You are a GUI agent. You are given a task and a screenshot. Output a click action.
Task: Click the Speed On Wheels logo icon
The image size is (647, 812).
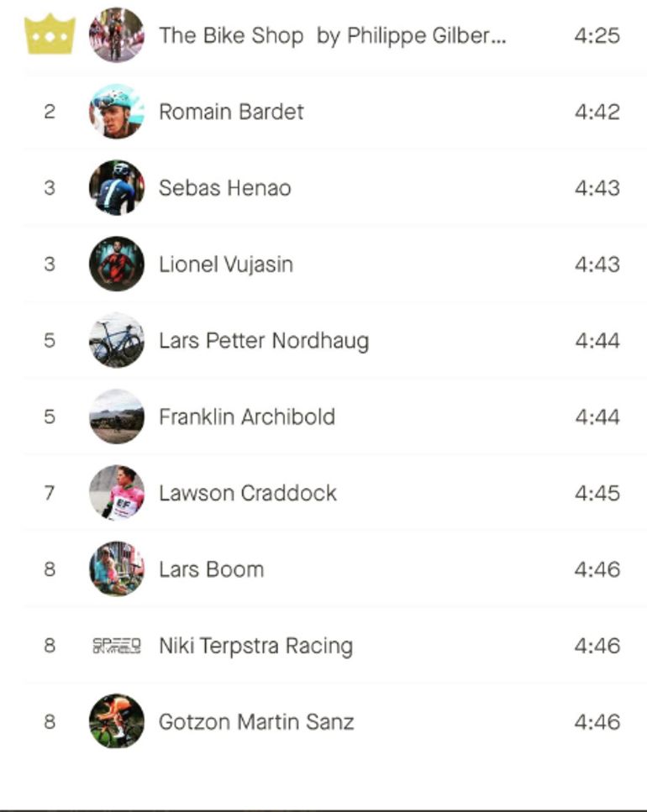[117, 646]
